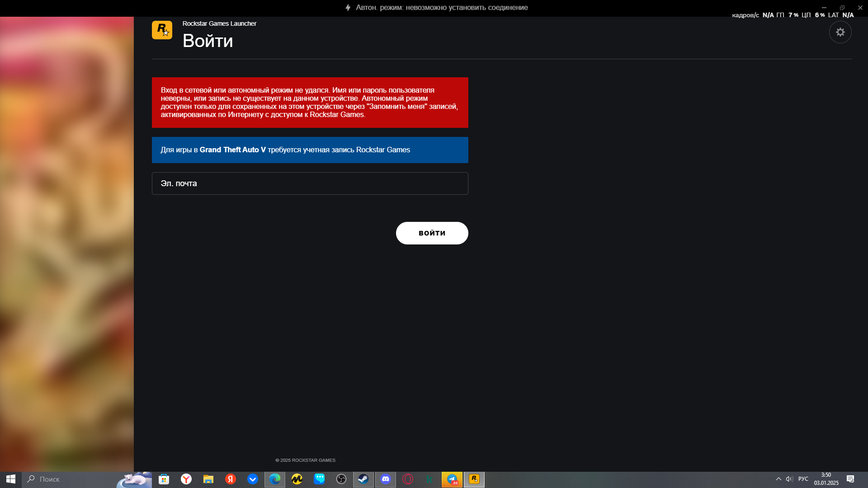The width and height of the screenshot is (868, 488).
Task: Open the Windows Start menu
Action: 11,479
